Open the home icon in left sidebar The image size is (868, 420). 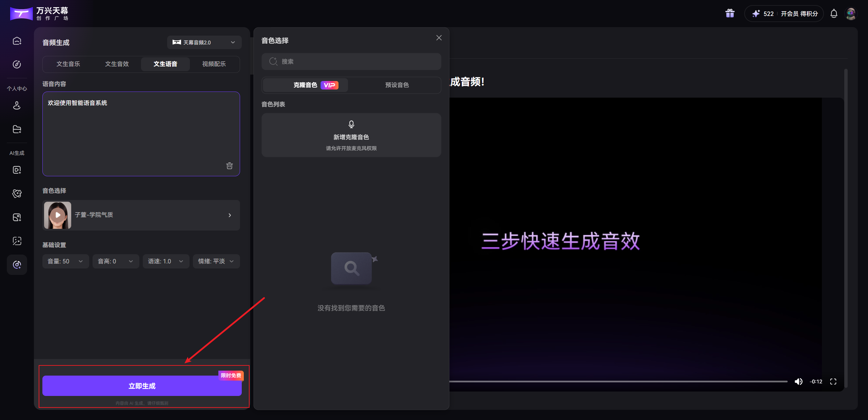click(x=17, y=41)
